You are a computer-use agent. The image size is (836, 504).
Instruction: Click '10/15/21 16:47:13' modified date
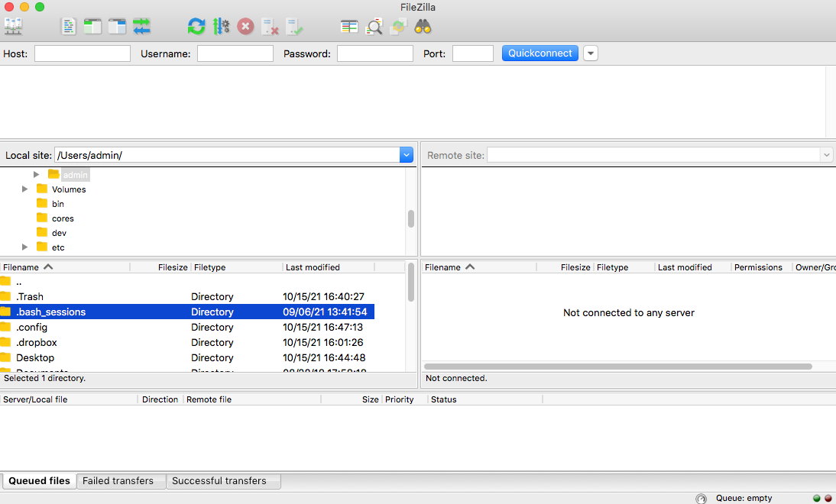click(322, 327)
